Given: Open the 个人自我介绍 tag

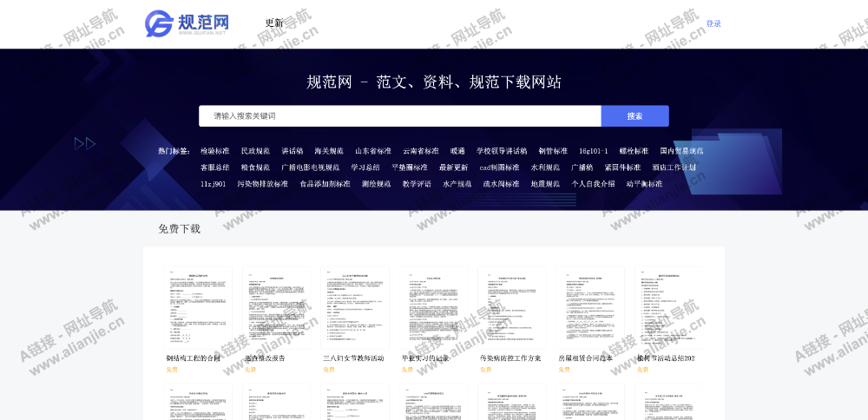Looking at the screenshot, I should 593,184.
